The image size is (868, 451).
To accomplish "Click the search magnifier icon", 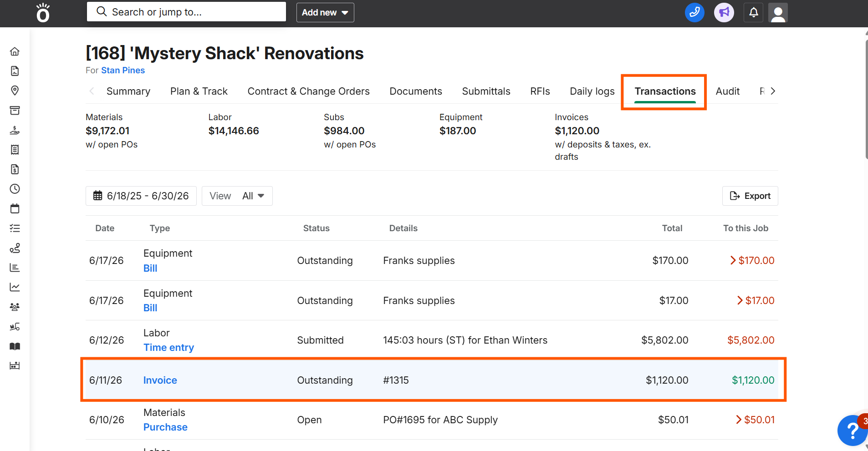I will [102, 11].
